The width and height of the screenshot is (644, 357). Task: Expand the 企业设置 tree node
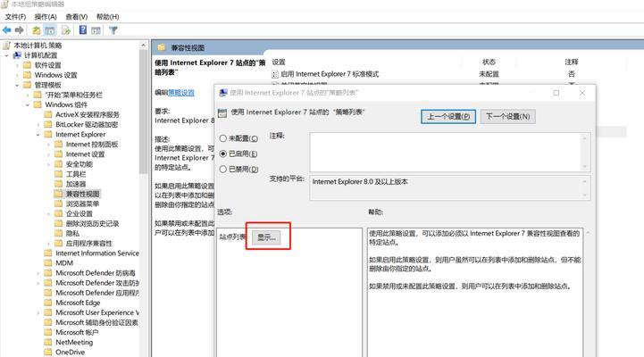[x=48, y=214]
